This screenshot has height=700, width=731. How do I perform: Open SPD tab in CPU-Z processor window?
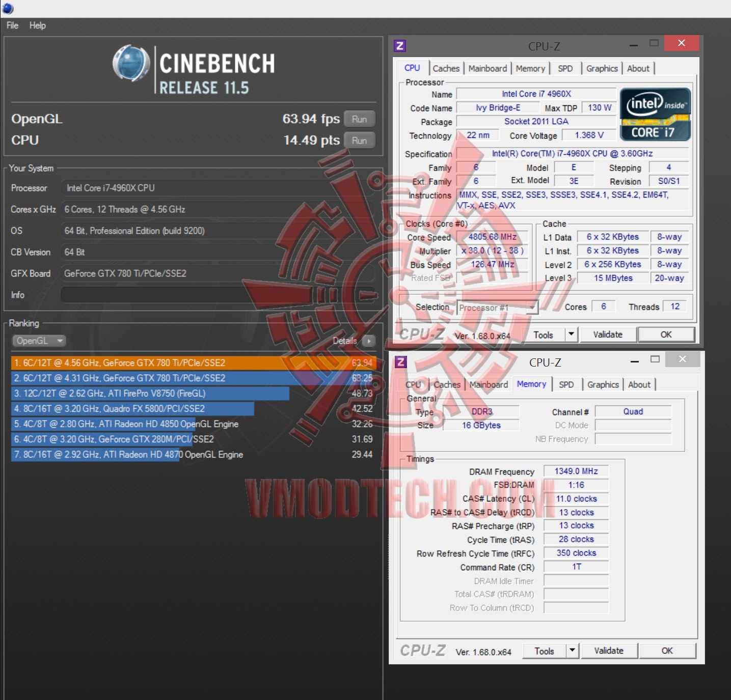565,68
